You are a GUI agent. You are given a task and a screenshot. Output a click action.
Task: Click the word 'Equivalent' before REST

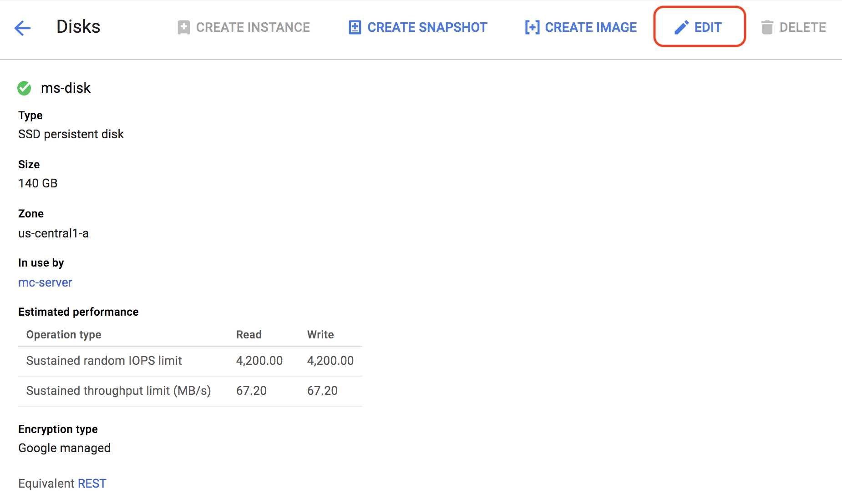(46, 483)
